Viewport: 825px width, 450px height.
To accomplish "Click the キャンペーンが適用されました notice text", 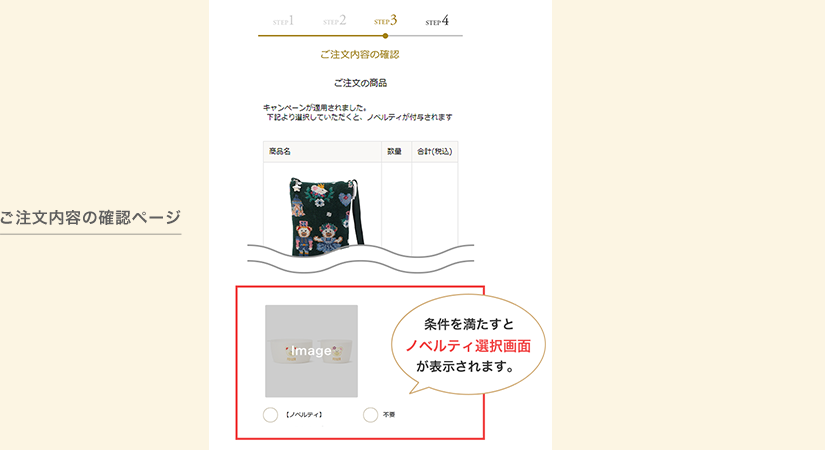I will pyautogui.click(x=315, y=107).
